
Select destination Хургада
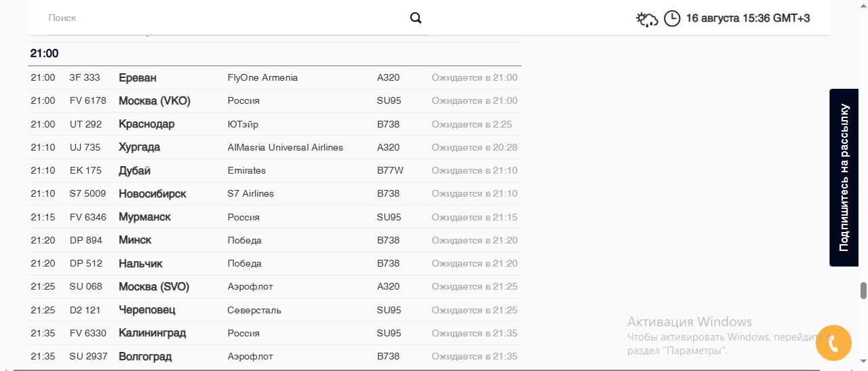click(x=139, y=147)
